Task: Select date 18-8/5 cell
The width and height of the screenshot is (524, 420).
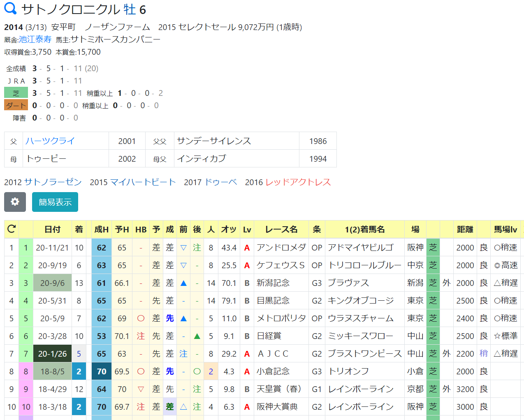Action: [x=52, y=371]
